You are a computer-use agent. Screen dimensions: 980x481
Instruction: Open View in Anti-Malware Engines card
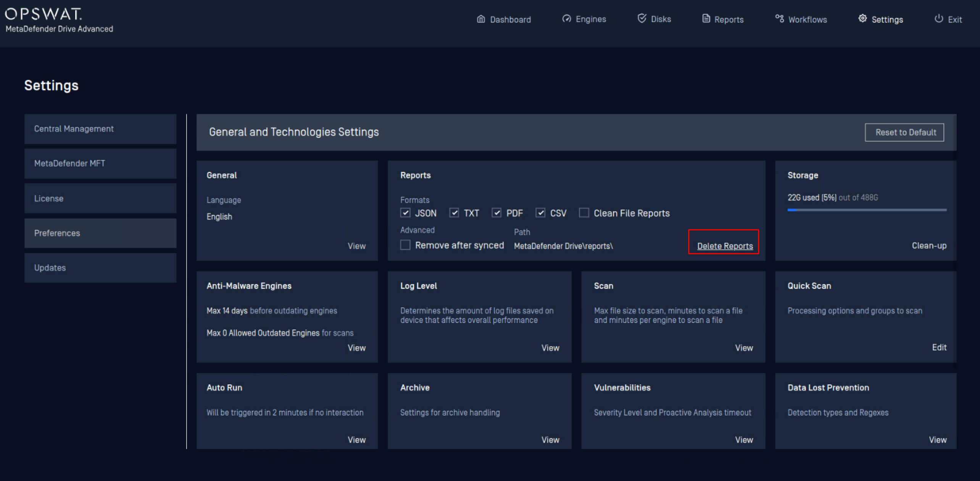(356, 348)
